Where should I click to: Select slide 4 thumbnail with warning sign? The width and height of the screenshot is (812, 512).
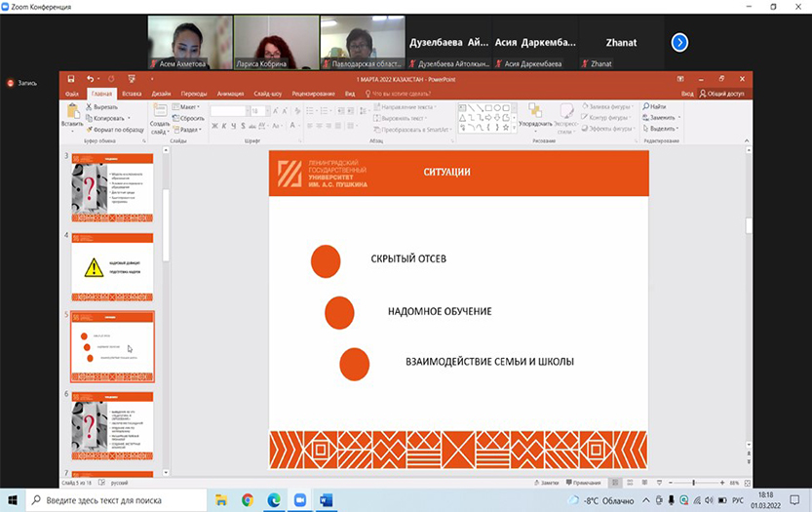[112, 266]
